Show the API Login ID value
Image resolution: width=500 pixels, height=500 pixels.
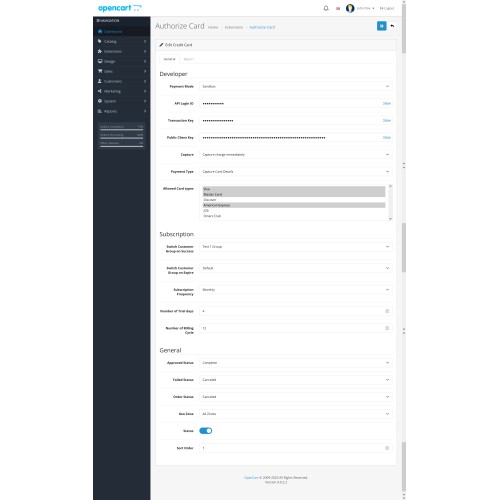tap(386, 103)
